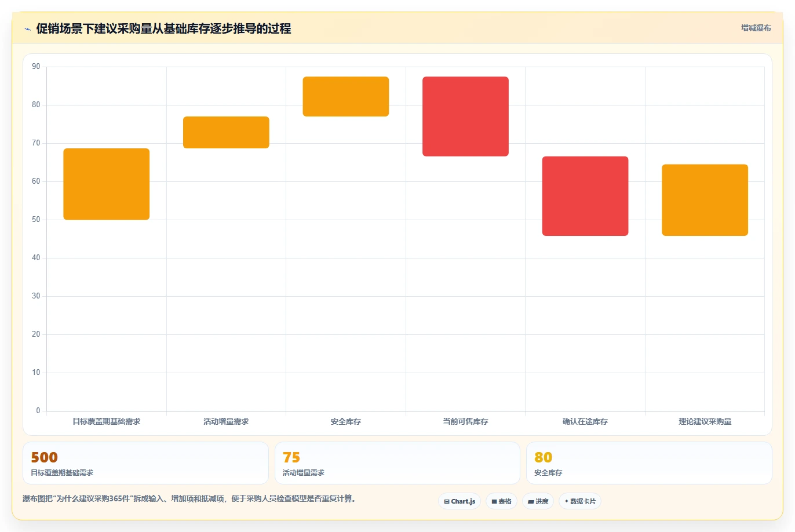
Task: Click the 75 data card value
Action: 291,457
